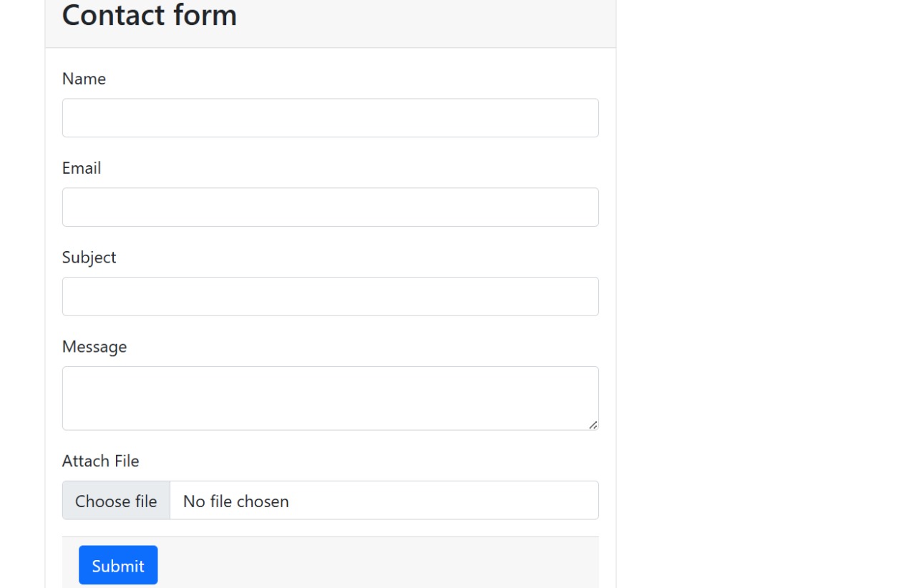The height and width of the screenshot is (588, 916).
Task: Click inside the Message textarea
Action: click(x=330, y=398)
